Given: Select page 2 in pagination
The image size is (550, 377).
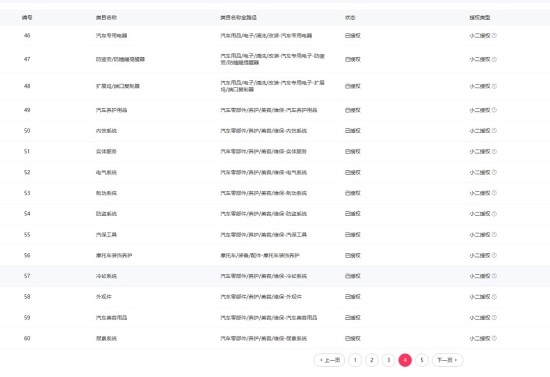Looking at the screenshot, I should click(372, 360).
